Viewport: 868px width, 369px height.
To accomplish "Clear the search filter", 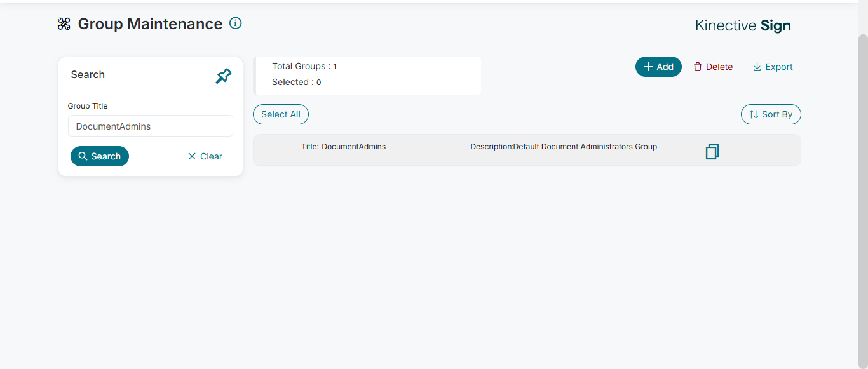I will pyautogui.click(x=205, y=156).
